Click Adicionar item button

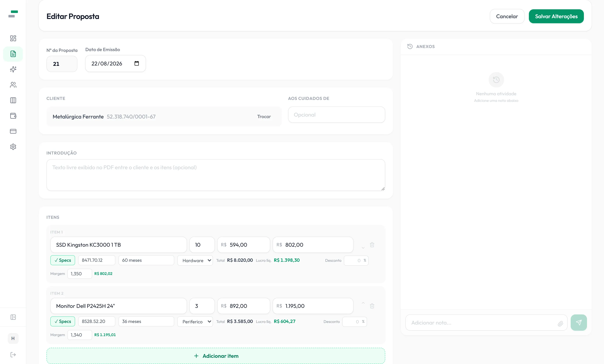click(x=216, y=356)
